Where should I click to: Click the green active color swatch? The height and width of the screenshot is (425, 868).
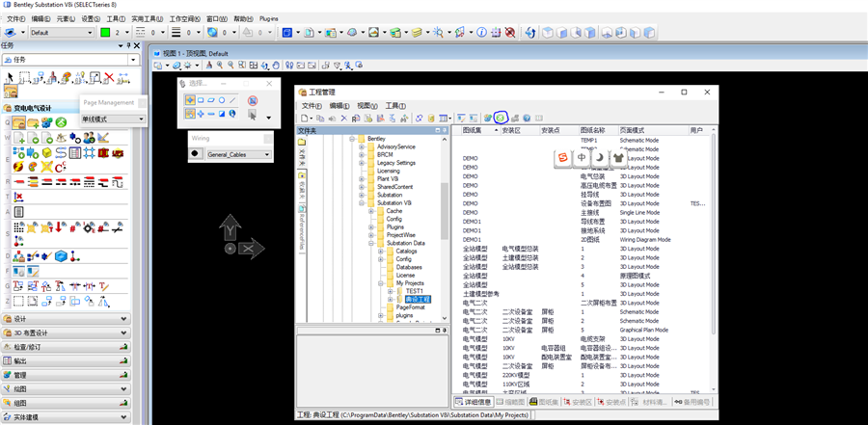coord(105,33)
